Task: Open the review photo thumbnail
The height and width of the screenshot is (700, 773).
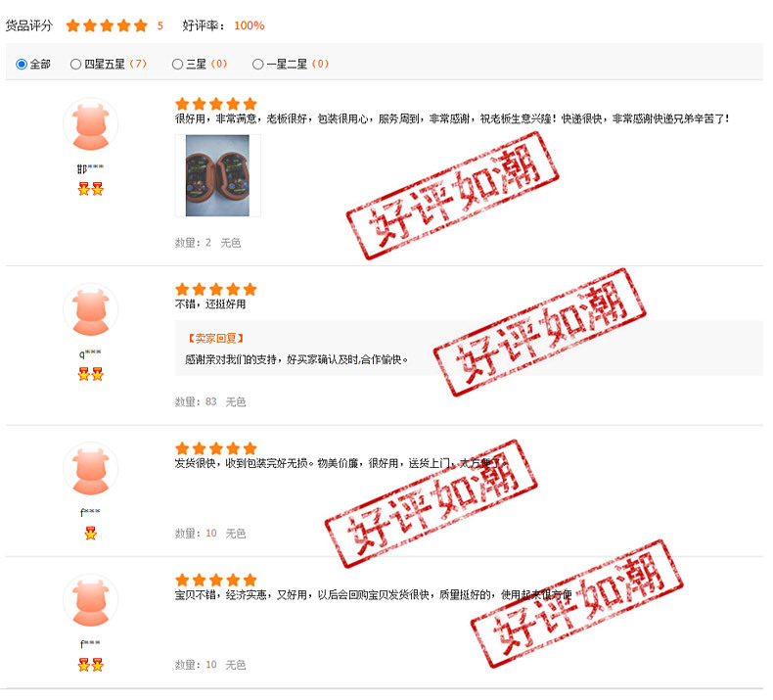Action: pos(217,175)
